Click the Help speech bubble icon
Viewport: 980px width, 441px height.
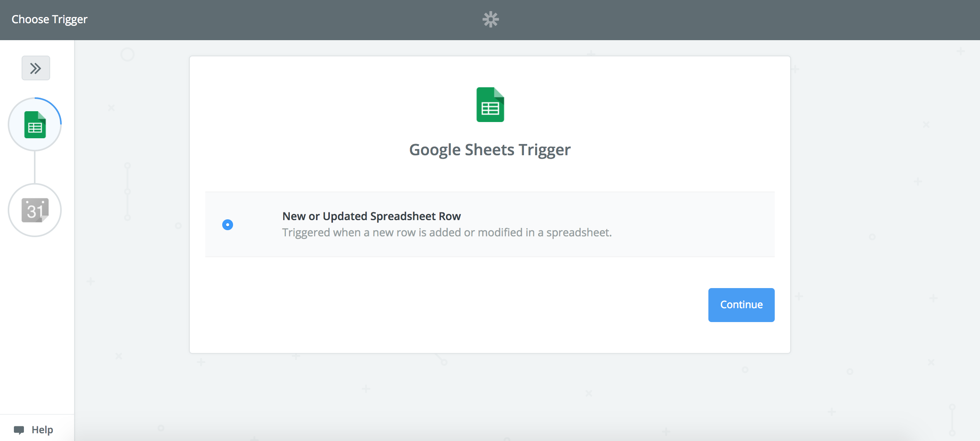point(19,430)
